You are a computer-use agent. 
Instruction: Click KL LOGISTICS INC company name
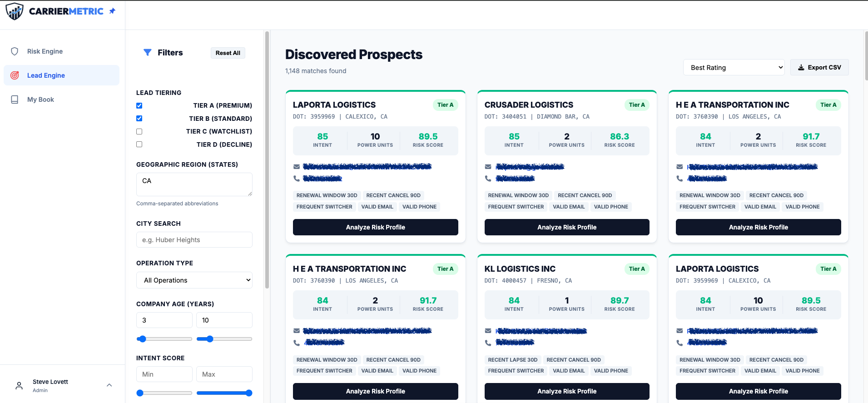[x=520, y=269]
